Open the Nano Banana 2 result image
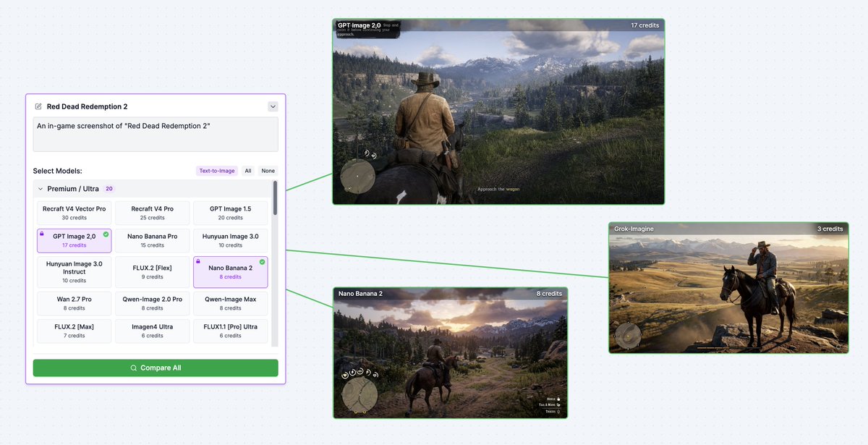 click(450, 353)
